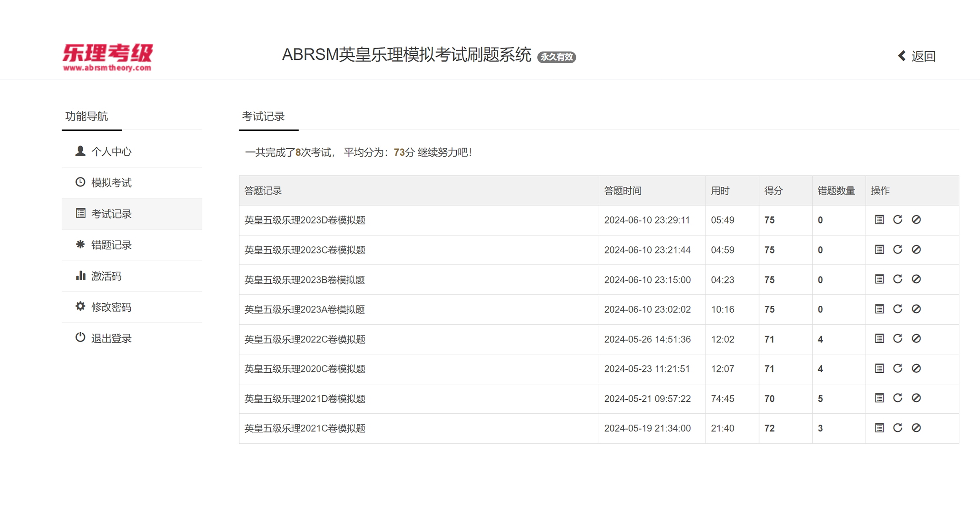
Task: Click the circle-slash icon on the 2020C卷 row
Action: (x=916, y=369)
